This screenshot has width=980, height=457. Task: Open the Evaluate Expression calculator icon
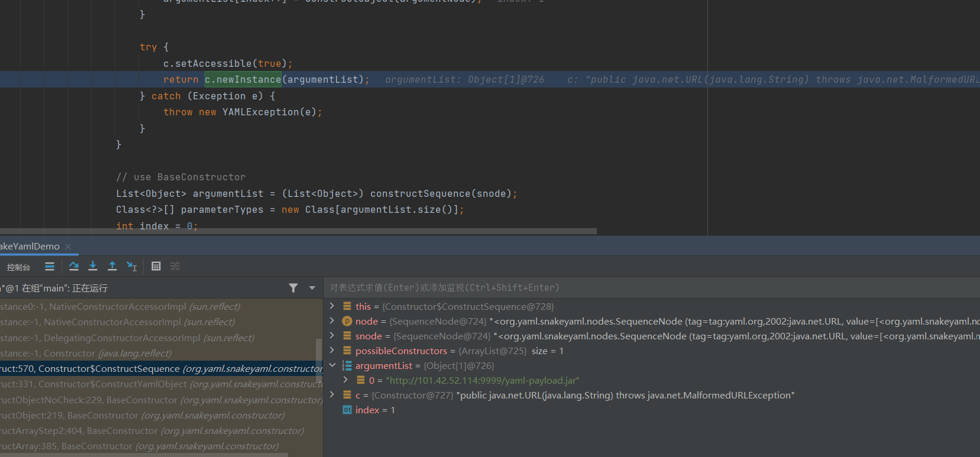[156, 266]
